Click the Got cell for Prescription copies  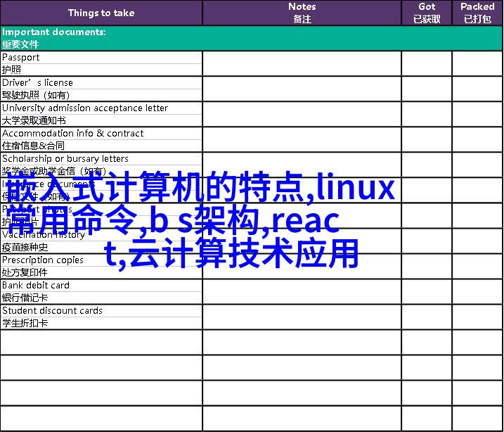(427, 267)
